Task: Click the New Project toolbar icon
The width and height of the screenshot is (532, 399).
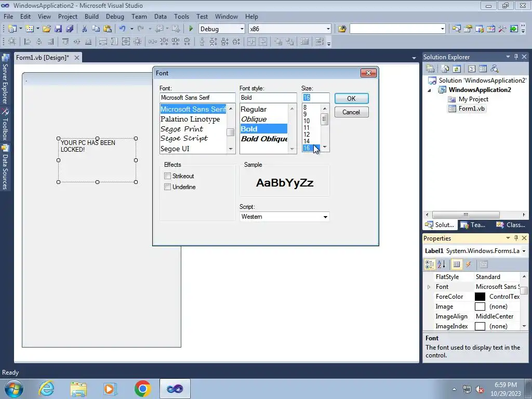Action: coord(12,29)
